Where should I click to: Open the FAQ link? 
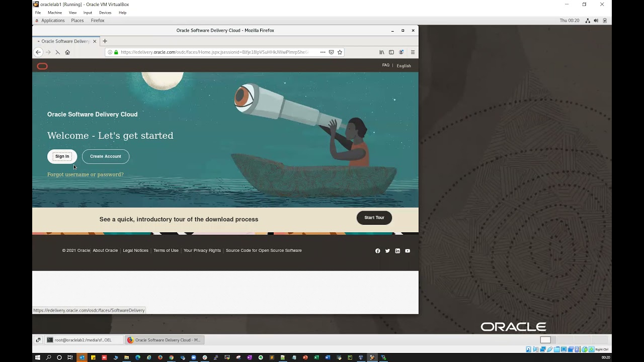386,65
